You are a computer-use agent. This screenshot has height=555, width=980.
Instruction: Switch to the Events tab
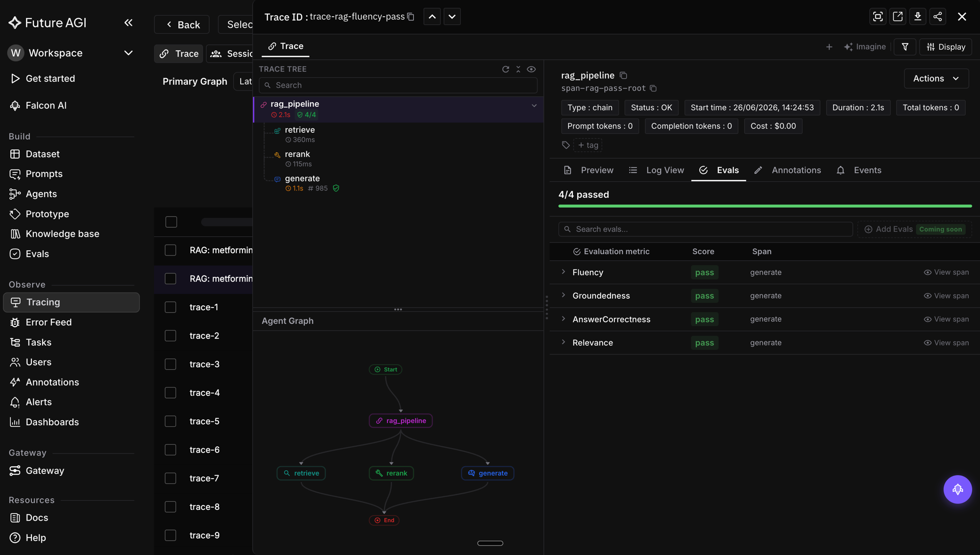click(x=858, y=170)
